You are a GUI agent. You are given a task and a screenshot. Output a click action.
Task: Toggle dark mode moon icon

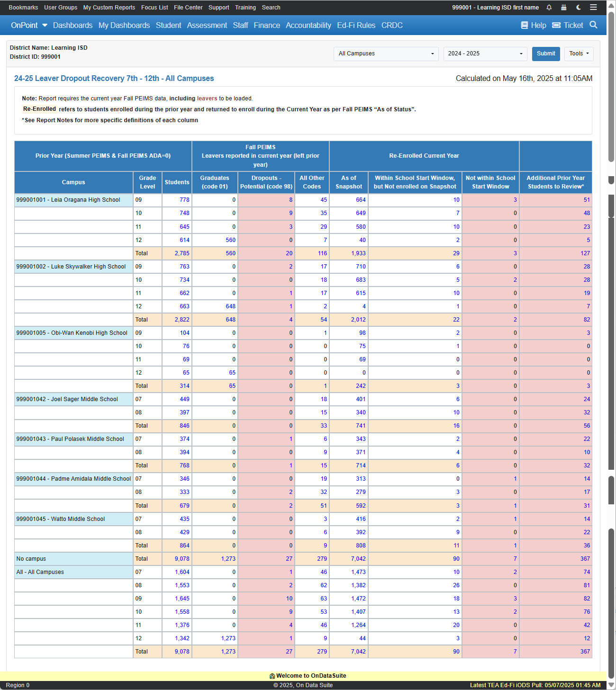click(x=579, y=8)
